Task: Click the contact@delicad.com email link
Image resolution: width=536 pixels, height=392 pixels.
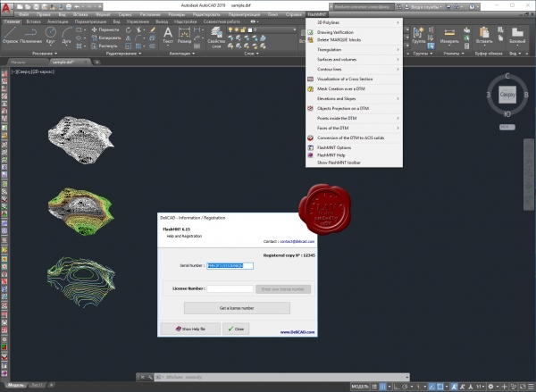Action: [297, 241]
